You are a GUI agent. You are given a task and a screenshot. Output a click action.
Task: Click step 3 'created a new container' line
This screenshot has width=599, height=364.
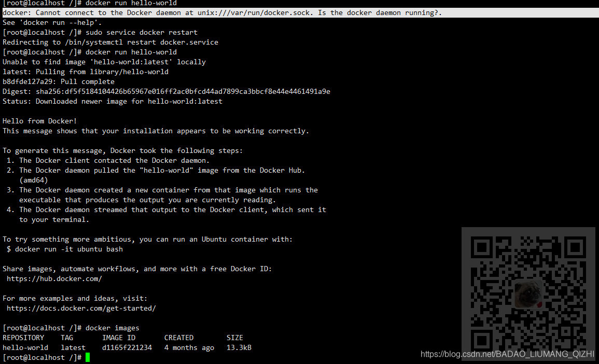click(162, 190)
